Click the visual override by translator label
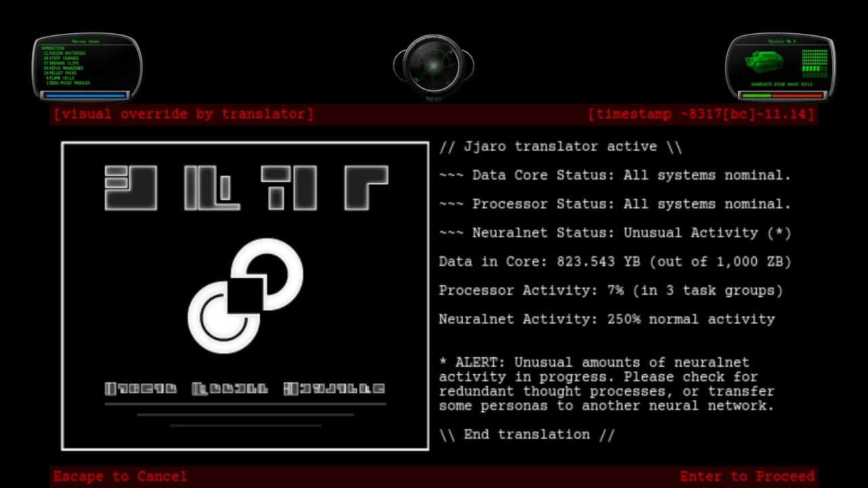Image resolution: width=868 pixels, height=488 pixels. coord(184,115)
